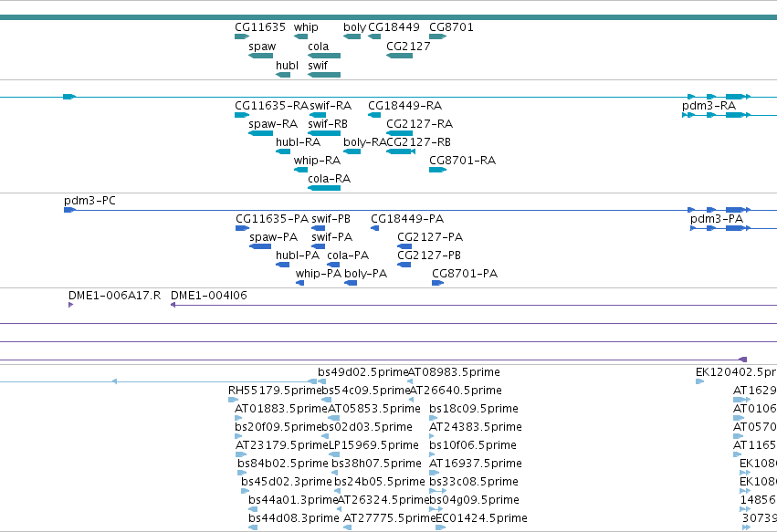The image size is (777, 532).
Task: Click the bs54c09.5prime EST label
Action: 366,391
